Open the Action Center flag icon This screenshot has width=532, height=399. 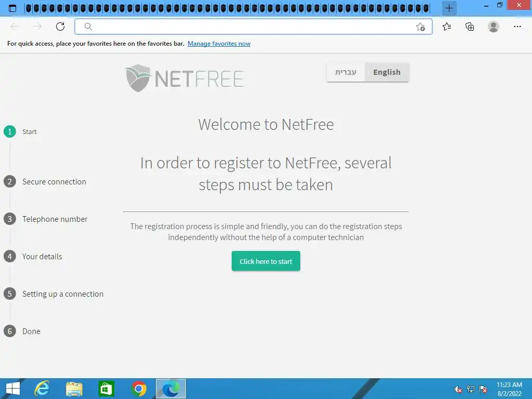[483, 389]
